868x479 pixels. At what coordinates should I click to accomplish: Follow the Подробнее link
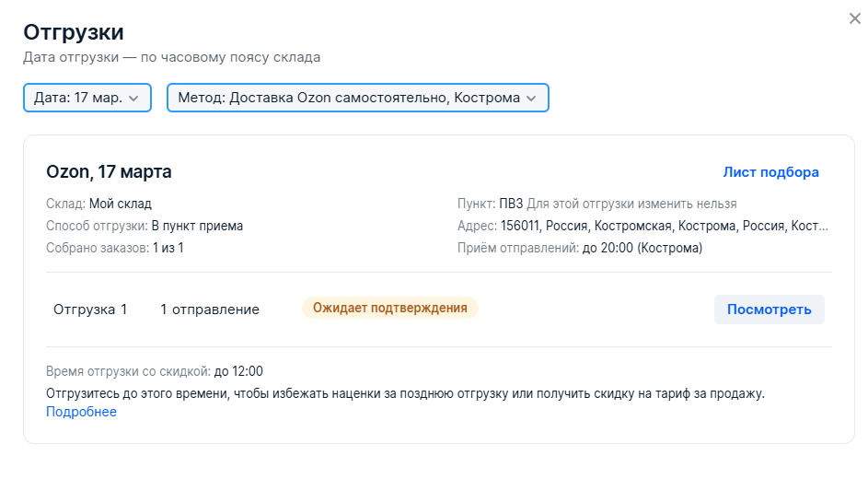(81, 412)
